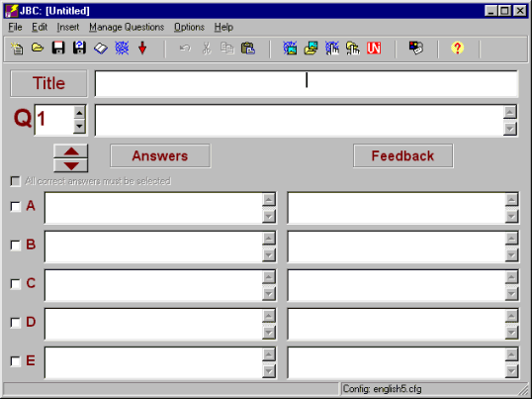Click the Feedback button
The width and height of the screenshot is (532, 399).
point(402,155)
